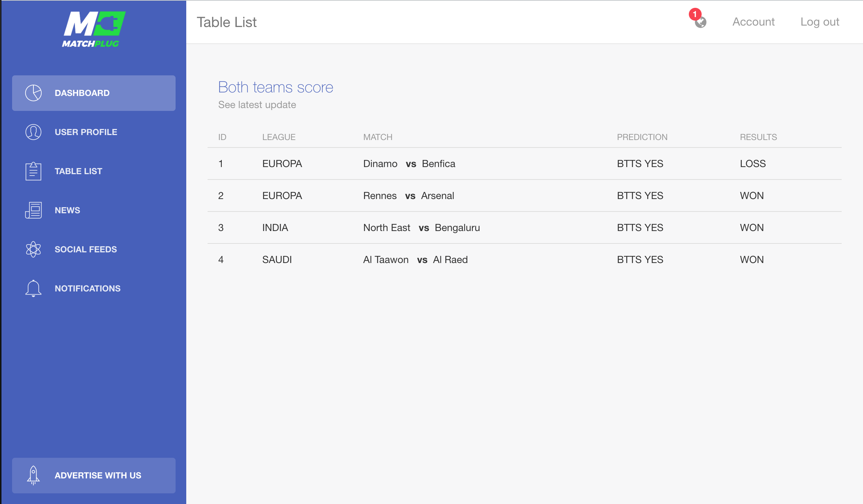Click ID 3 cell in the North East vs Bengaluru row
Image resolution: width=863 pixels, height=504 pixels.
(x=221, y=228)
